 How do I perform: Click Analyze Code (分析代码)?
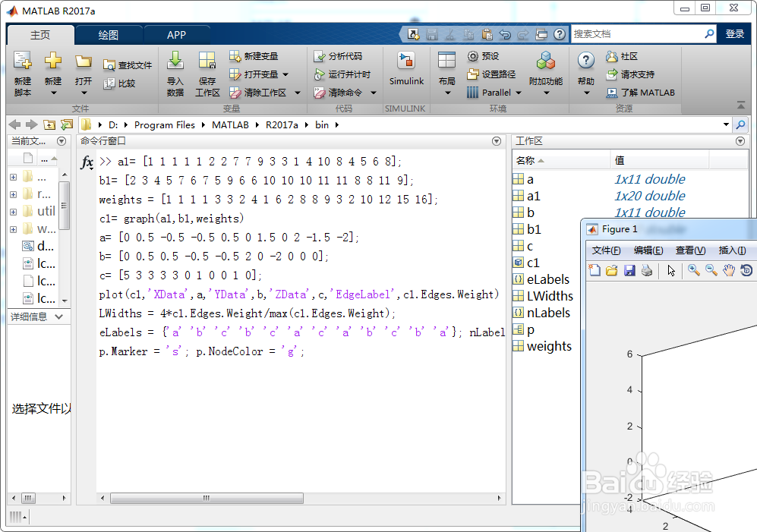(338, 56)
